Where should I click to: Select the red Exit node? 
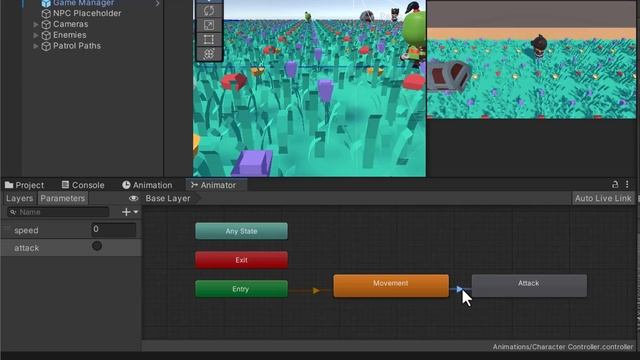[x=241, y=260]
